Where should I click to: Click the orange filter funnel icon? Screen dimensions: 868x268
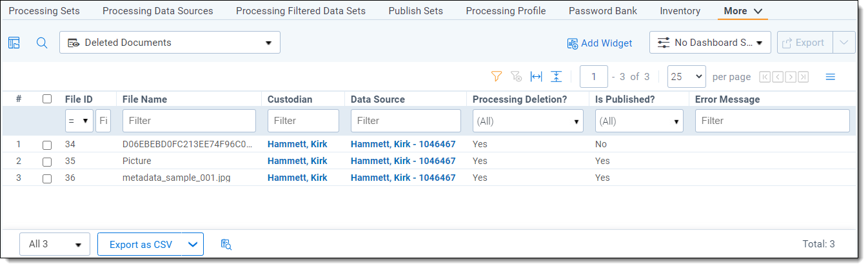tap(496, 77)
